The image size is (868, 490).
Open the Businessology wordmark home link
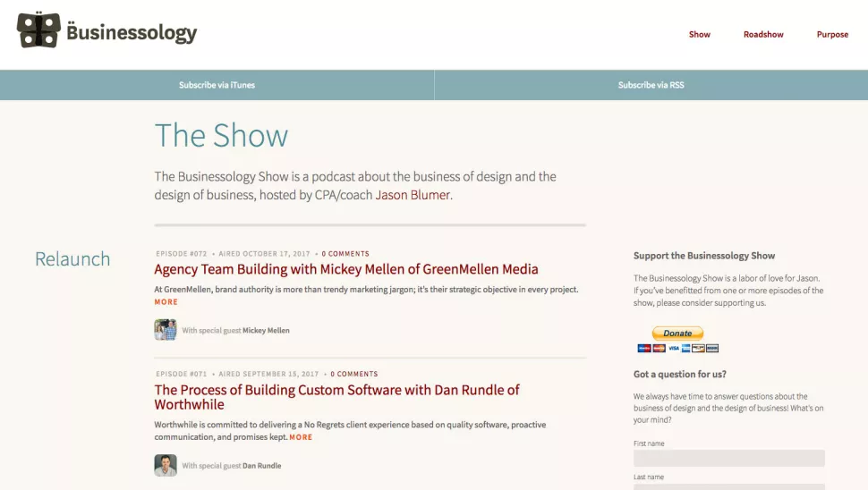click(132, 32)
